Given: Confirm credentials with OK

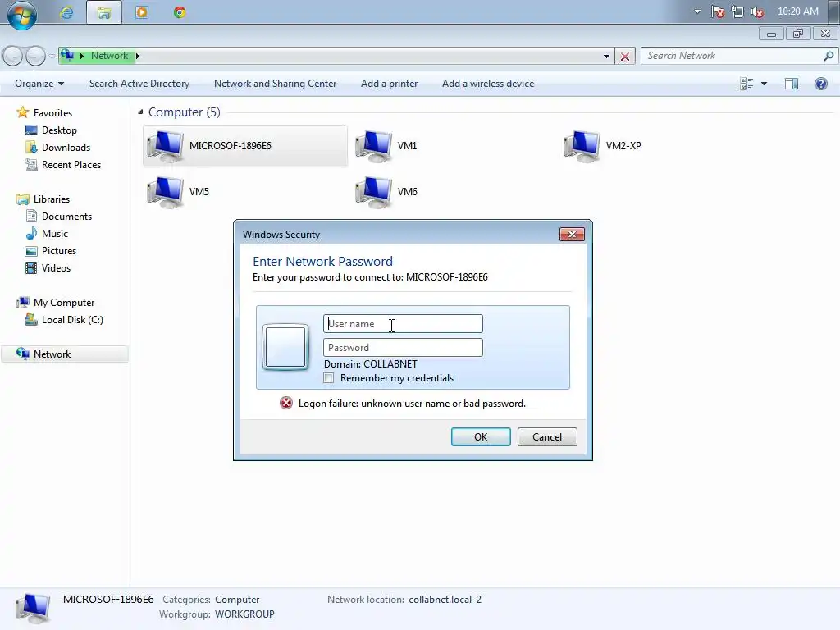Looking at the screenshot, I should tap(481, 436).
